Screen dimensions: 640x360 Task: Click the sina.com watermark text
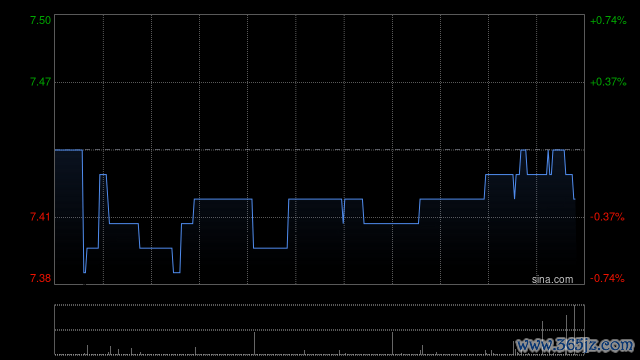552,279
